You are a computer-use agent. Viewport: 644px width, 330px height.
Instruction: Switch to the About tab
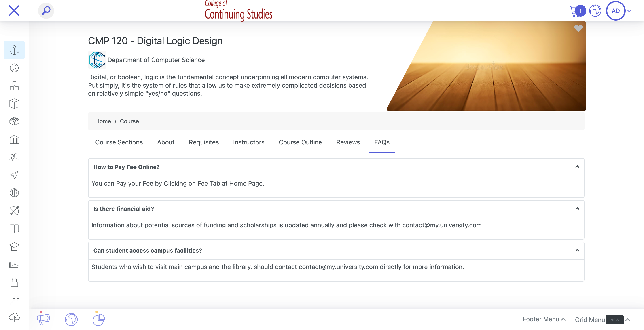coord(166,142)
